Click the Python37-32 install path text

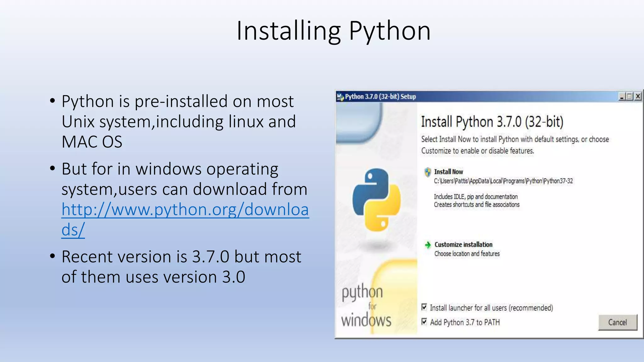(503, 181)
